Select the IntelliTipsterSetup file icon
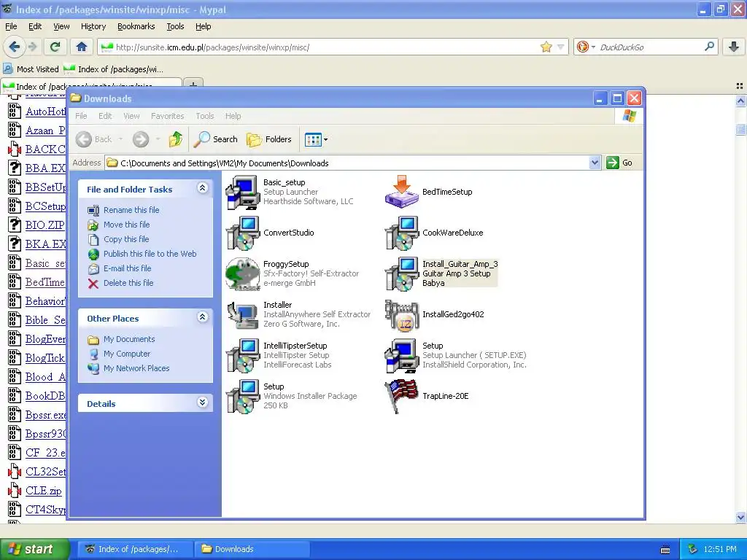The image size is (747, 560). [x=243, y=356]
